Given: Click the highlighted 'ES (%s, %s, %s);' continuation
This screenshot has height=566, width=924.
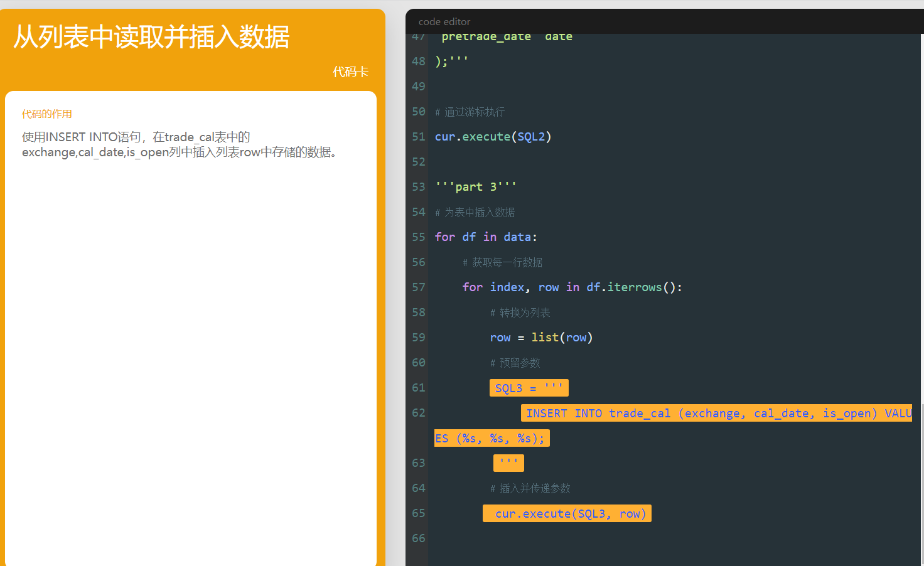Looking at the screenshot, I should coord(492,438).
